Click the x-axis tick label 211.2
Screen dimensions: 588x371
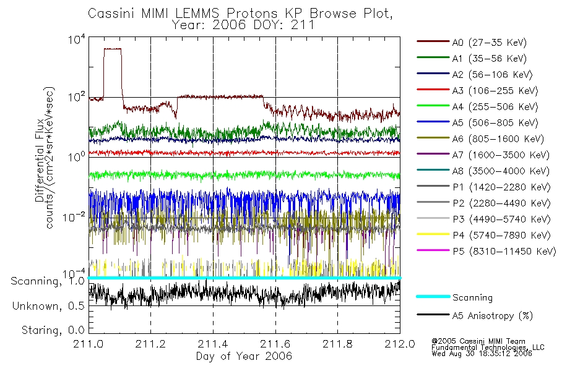click(x=150, y=344)
